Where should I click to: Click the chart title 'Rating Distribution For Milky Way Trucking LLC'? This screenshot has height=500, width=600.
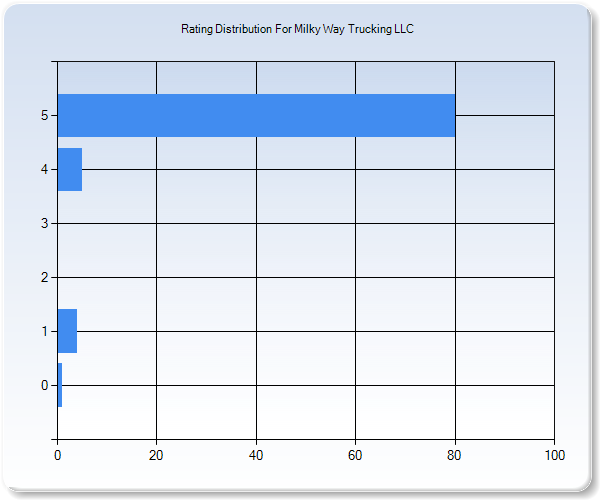(297, 29)
